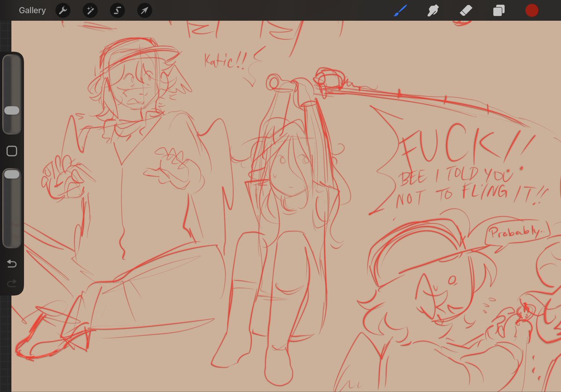Redo the last undone stroke
This screenshot has width=561, height=392.
click(12, 283)
